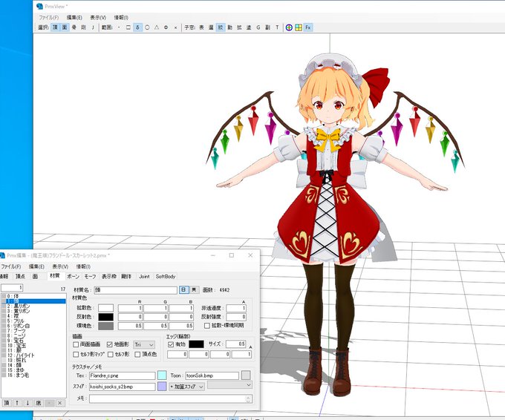Open 表示(V) menu in PmxView window

98,17
